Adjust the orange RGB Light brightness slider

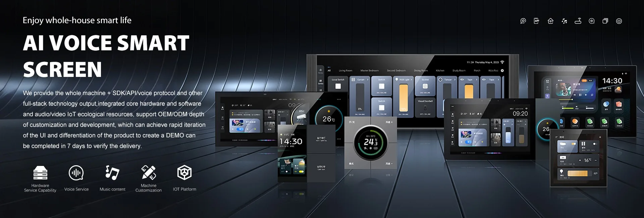(x=404, y=98)
